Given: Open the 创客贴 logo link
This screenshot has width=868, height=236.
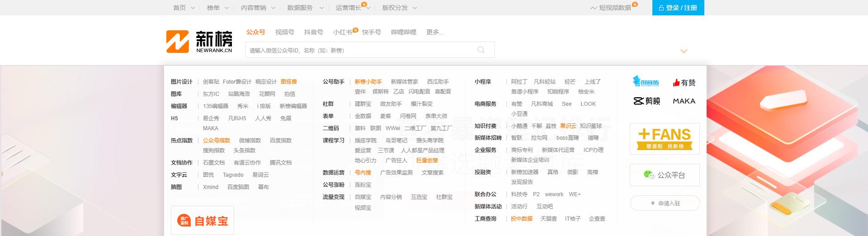Looking at the screenshot, I should (646, 82).
